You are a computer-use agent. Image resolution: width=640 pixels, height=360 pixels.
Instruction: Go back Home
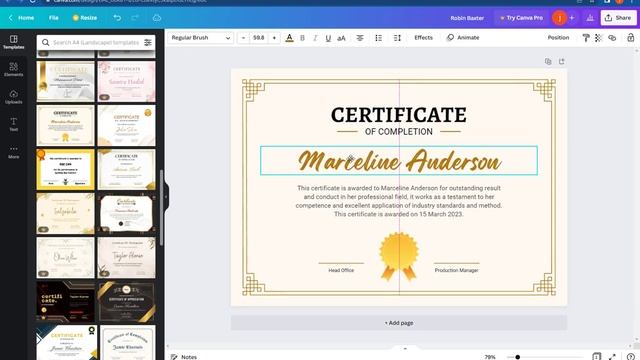point(21,18)
